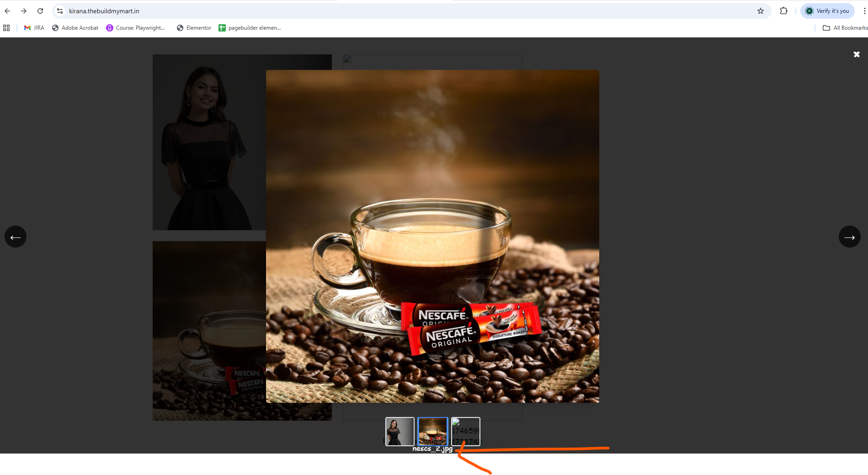Open the JIRA bookmark

34,28
